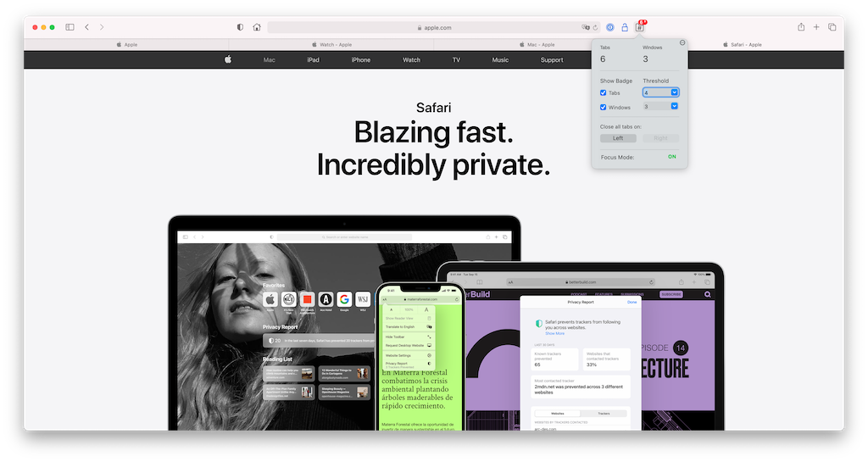Screen dimensions: 868x462
Task: Switch to the Apple tab
Action: pos(127,44)
